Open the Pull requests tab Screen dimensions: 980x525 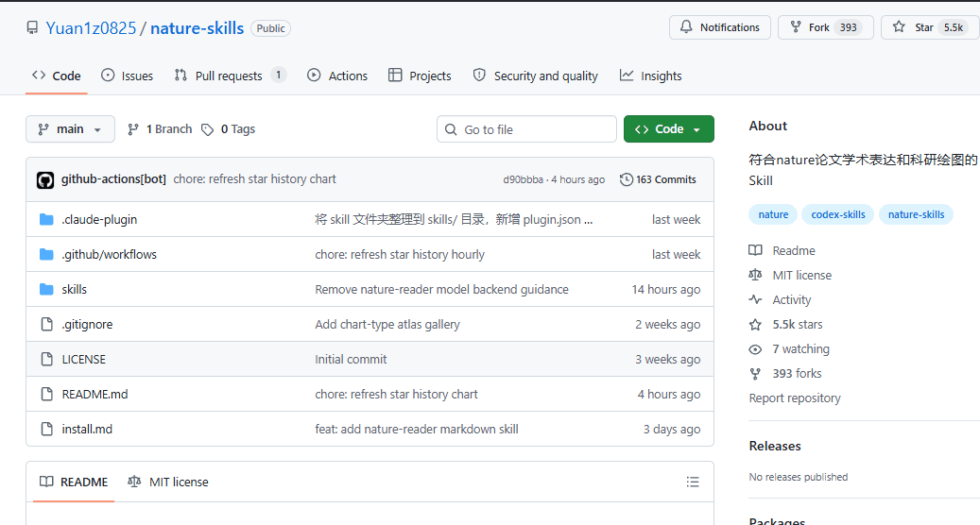[x=230, y=76]
